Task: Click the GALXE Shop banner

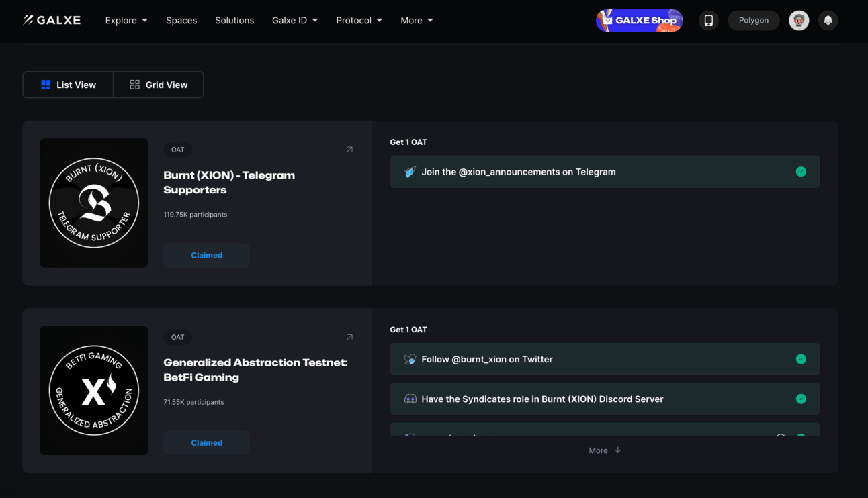Action: [639, 20]
